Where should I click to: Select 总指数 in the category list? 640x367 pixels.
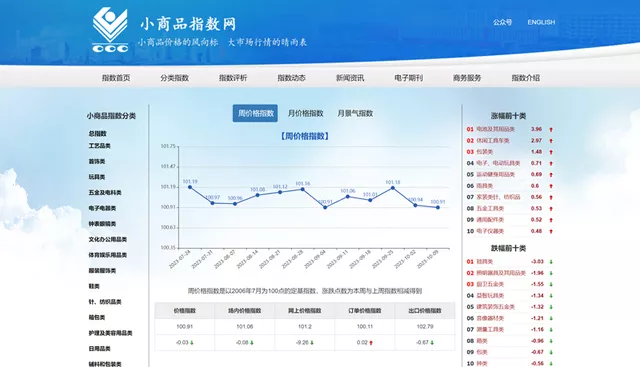coord(98,133)
